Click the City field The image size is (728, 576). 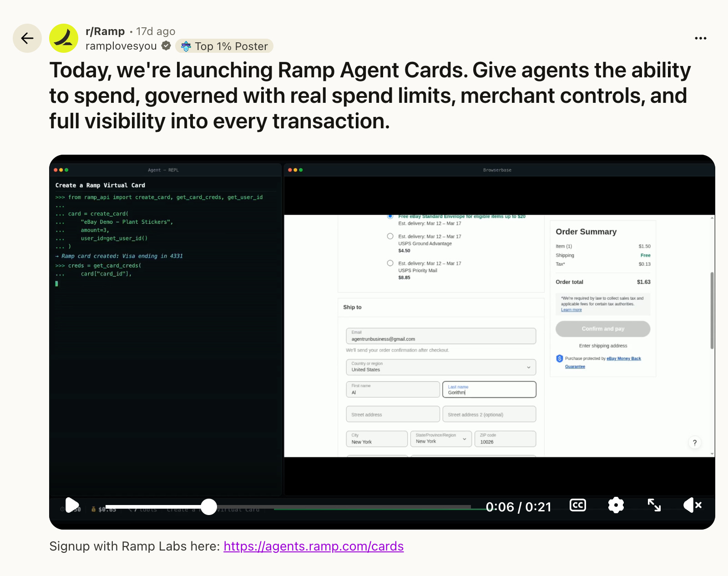click(377, 439)
